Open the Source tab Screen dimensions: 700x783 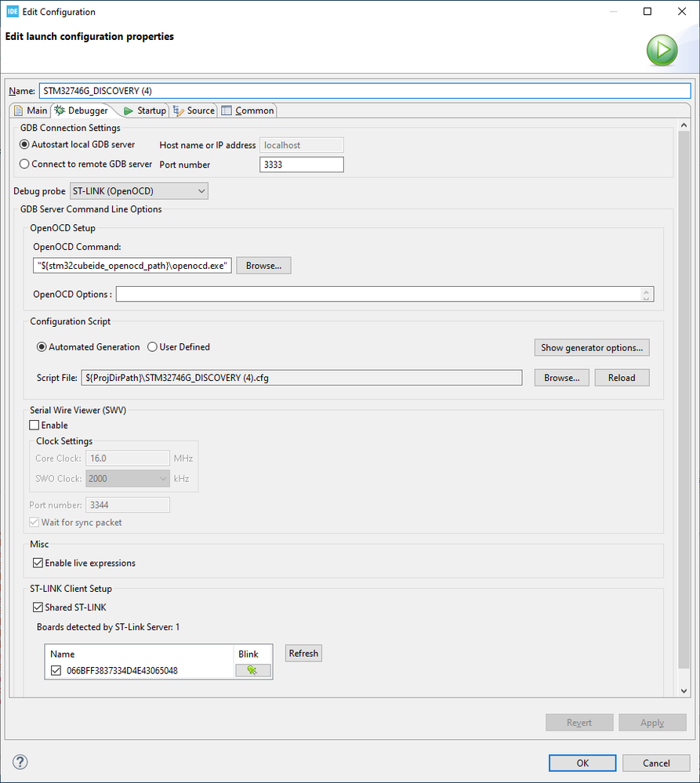(x=194, y=111)
